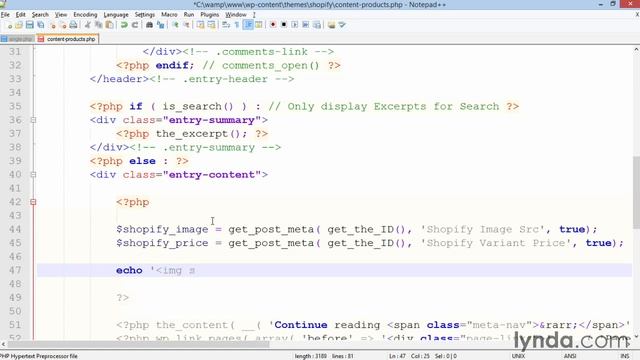This screenshot has width=640, height=360.
Task: Open the Macro menu
Action: point(169,15)
